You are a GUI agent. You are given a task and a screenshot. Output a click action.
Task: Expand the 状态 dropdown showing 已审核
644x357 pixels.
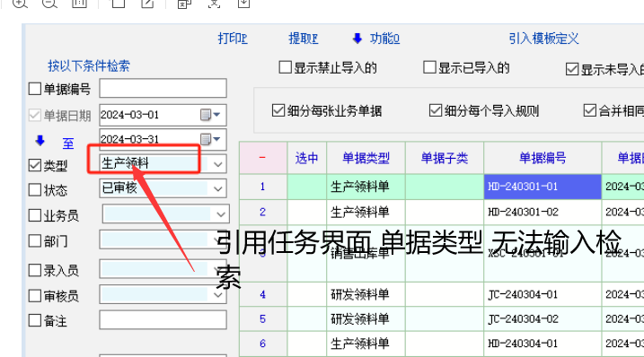point(218,189)
